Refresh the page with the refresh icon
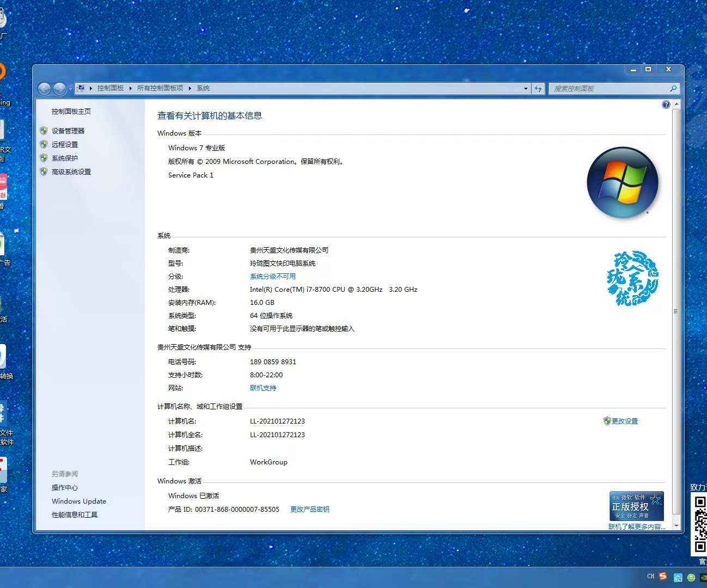 pos(538,88)
